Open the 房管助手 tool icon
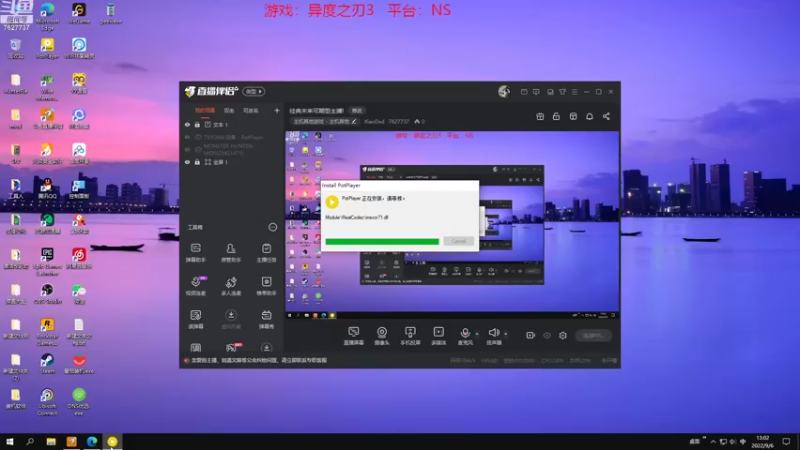 coord(231,253)
